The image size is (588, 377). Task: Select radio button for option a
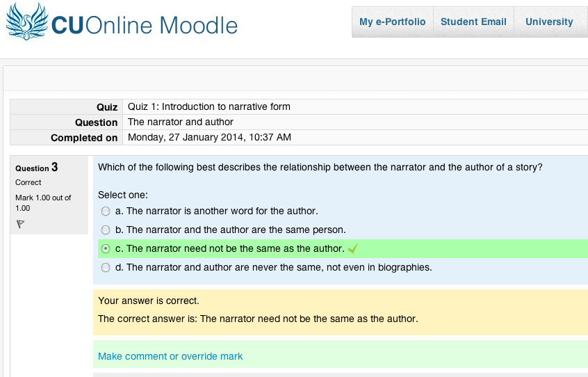click(x=106, y=211)
